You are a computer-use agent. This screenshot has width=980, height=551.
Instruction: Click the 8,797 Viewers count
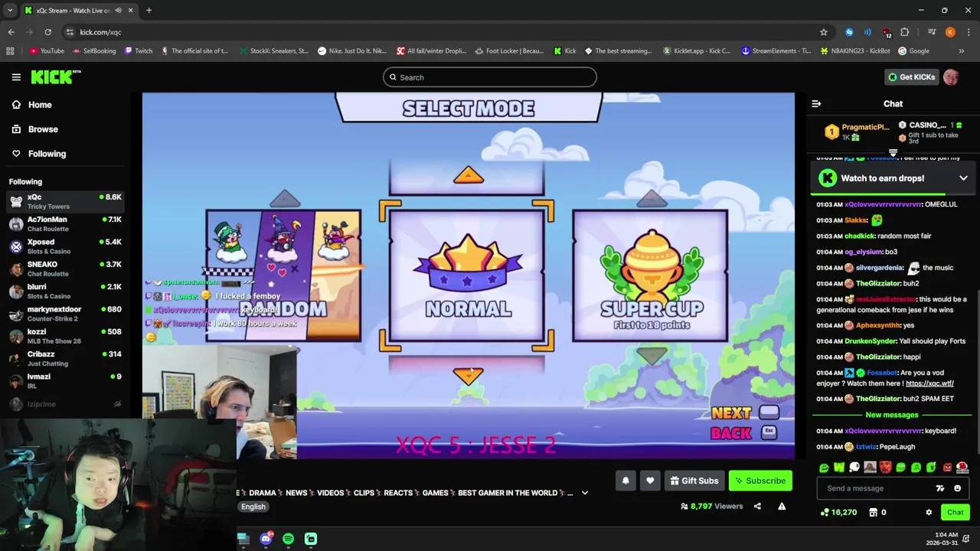pos(711,506)
